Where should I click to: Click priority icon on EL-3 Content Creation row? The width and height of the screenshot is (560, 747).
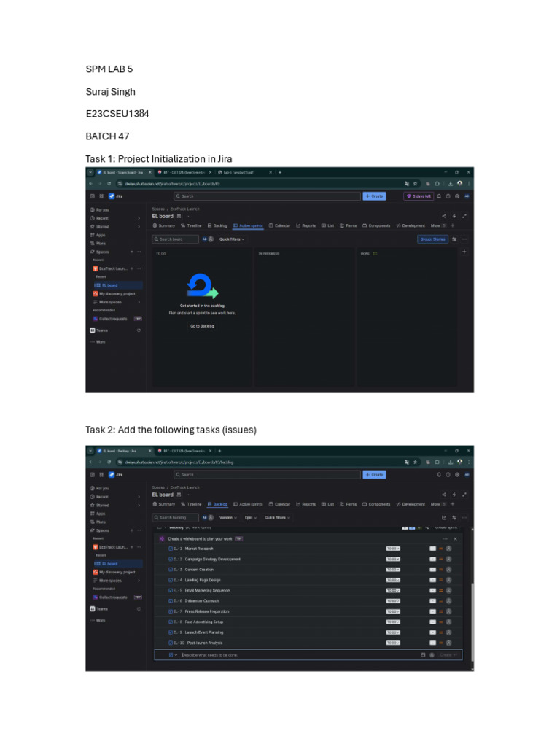[441, 570]
